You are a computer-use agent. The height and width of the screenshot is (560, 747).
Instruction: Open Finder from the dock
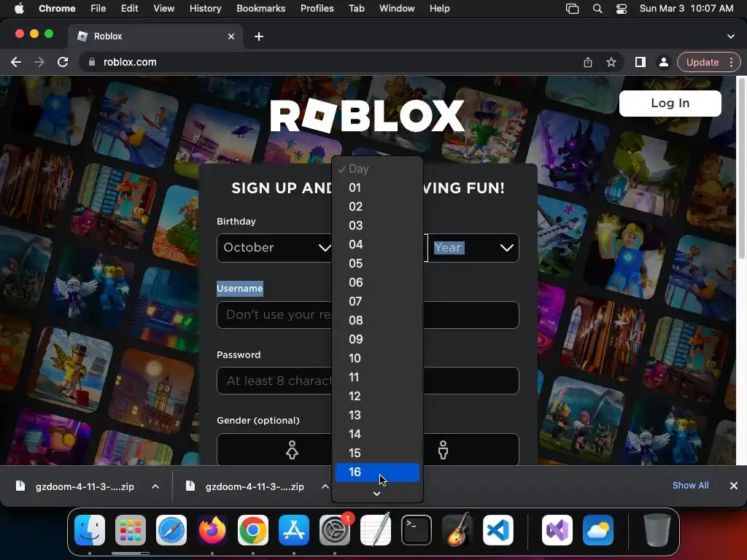tap(90, 530)
